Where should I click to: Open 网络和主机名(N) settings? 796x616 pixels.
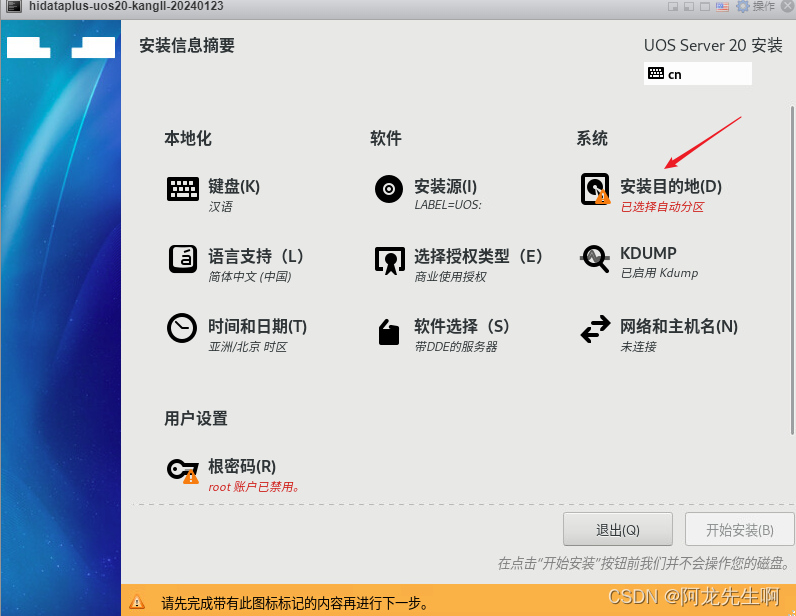[x=679, y=326]
